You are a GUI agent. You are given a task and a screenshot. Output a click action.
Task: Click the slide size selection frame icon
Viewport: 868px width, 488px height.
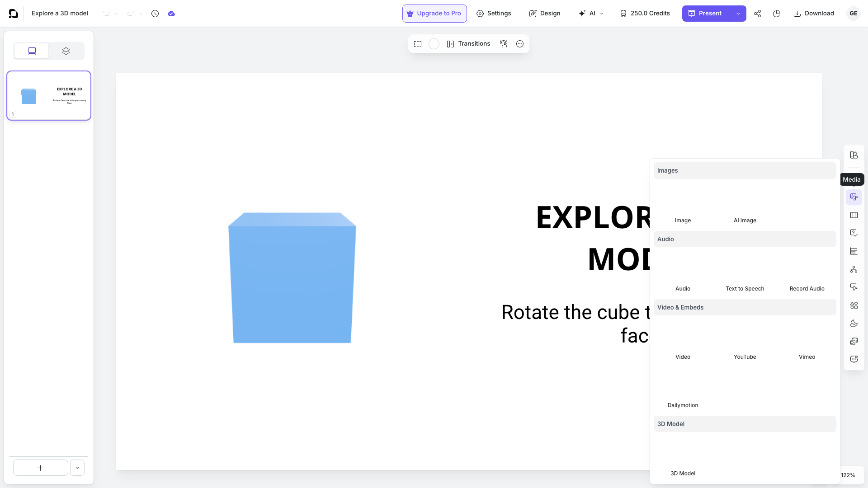click(x=418, y=44)
